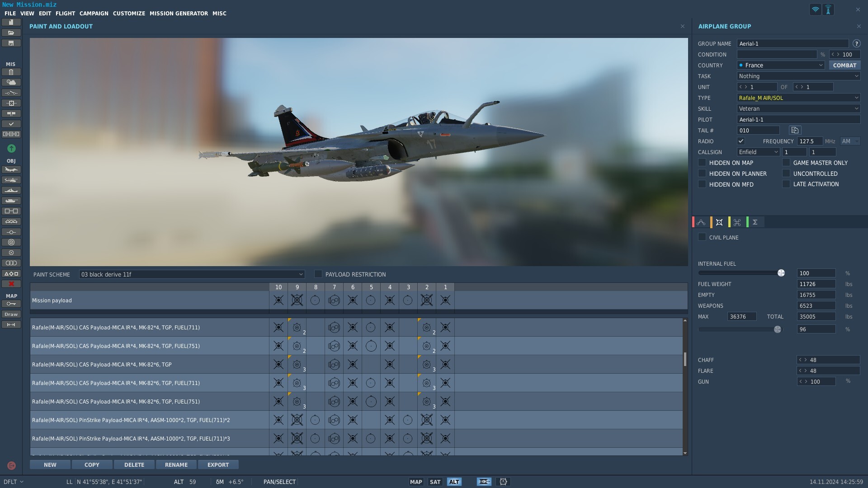Screen dimensions: 868x488
Task: Click the green fly mission arrow
Action: (11, 148)
